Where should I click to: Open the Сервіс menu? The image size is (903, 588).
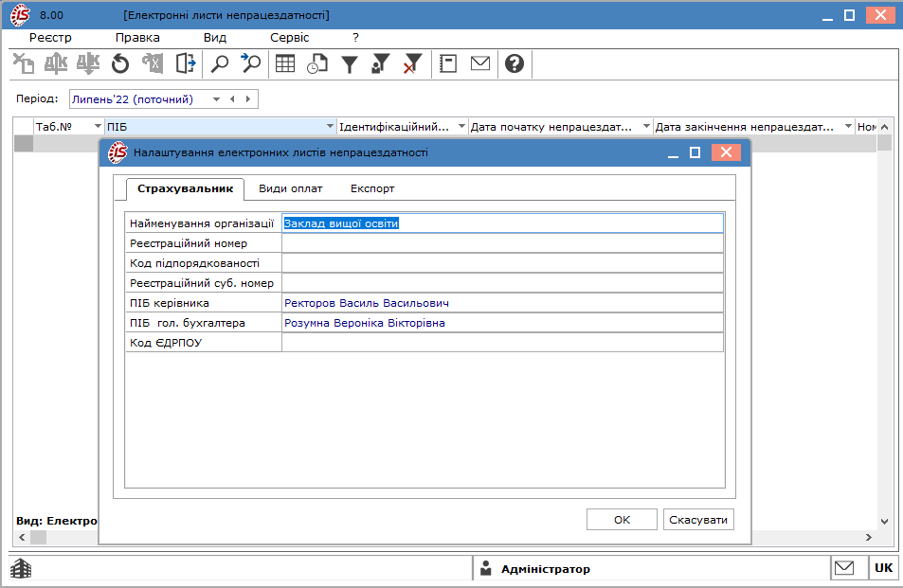290,37
